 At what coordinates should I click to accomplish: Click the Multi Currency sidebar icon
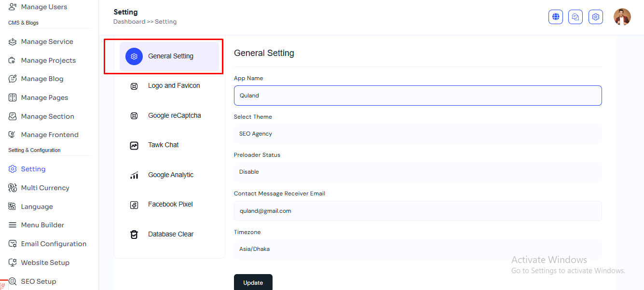pyautogui.click(x=13, y=188)
